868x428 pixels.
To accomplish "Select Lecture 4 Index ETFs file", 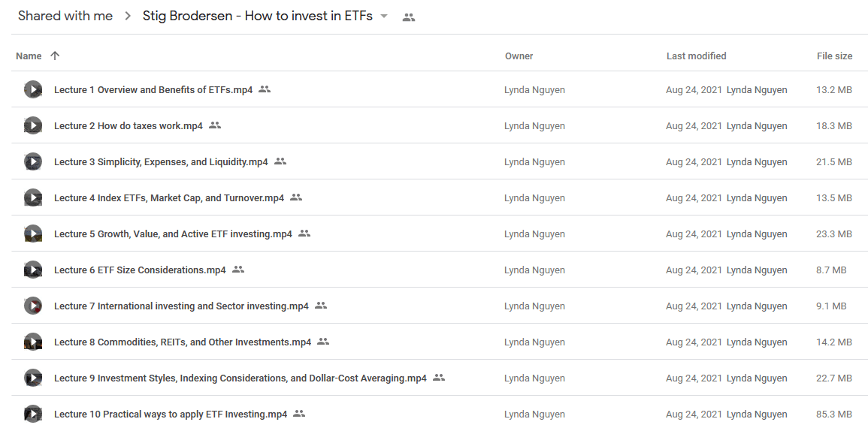I will click(x=169, y=198).
